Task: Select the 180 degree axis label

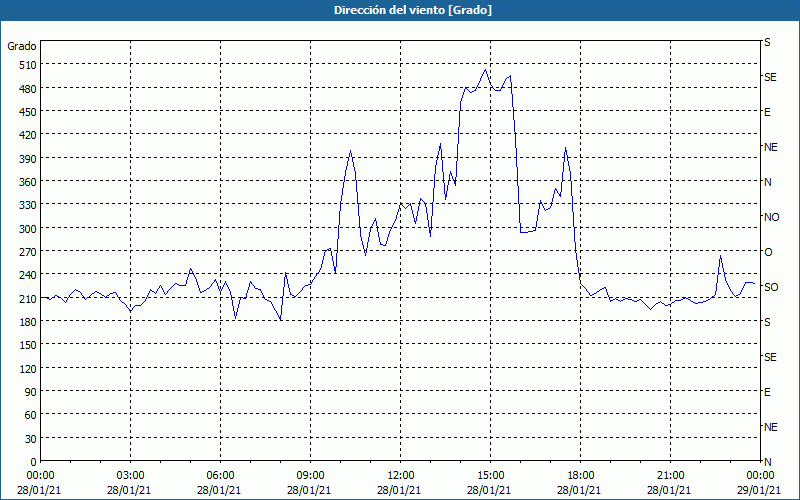Action: click(29, 322)
